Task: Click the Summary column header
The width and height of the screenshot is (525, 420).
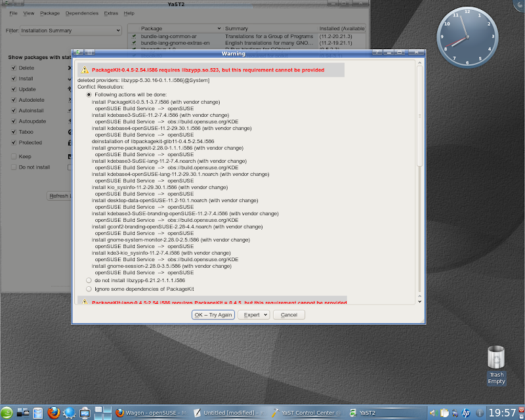Action: pos(270,28)
